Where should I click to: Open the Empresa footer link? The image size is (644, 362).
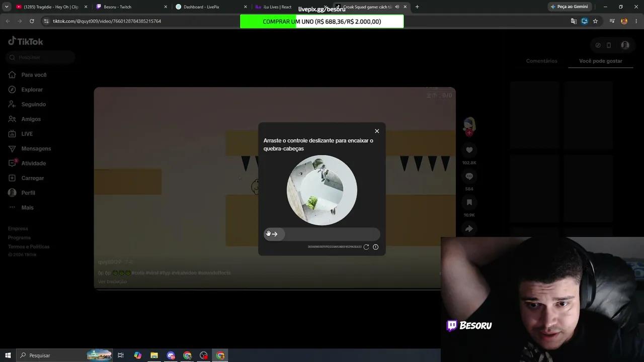tap(18, 229)
